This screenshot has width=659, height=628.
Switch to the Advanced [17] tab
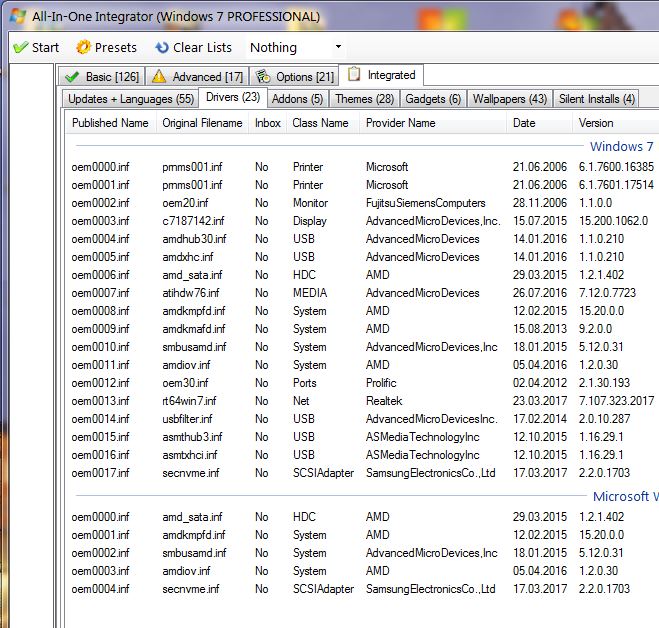(x=198, y=77)
